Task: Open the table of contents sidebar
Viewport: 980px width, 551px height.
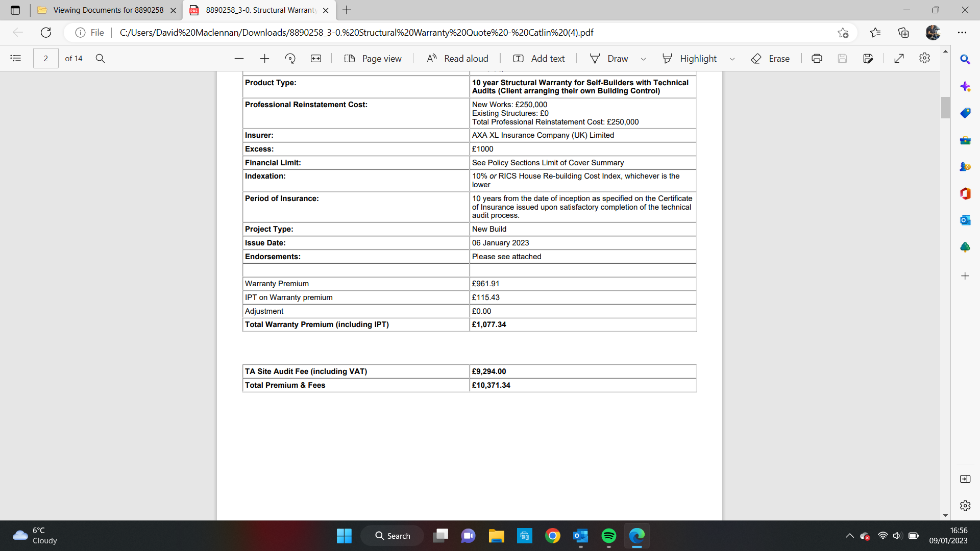Action: pos(16,58)
